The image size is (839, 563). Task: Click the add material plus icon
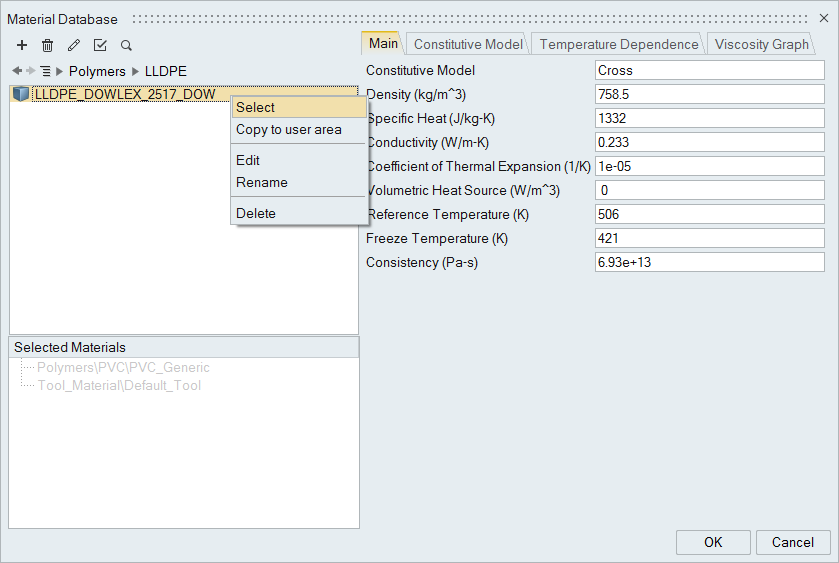(22, 46)
